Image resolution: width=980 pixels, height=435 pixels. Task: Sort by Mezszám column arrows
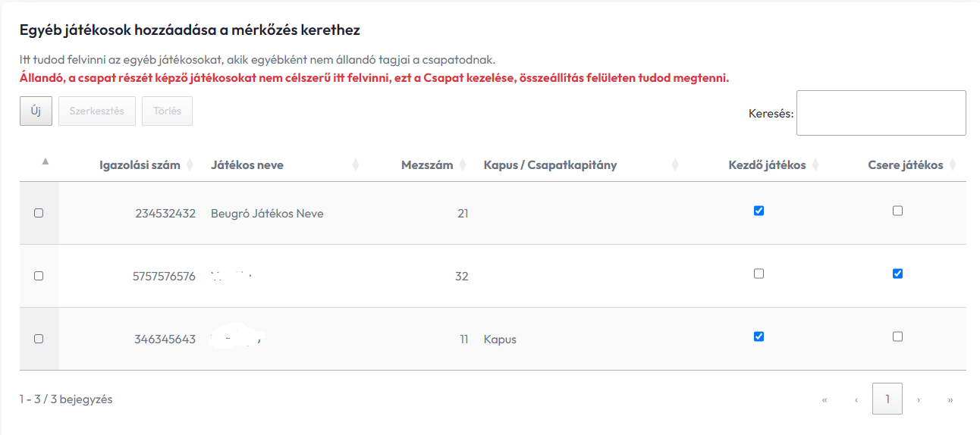[x=462, y=165]
